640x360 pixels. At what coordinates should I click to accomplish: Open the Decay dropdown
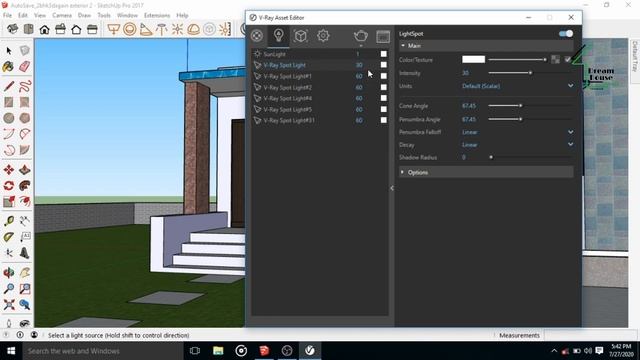[517, 145]
